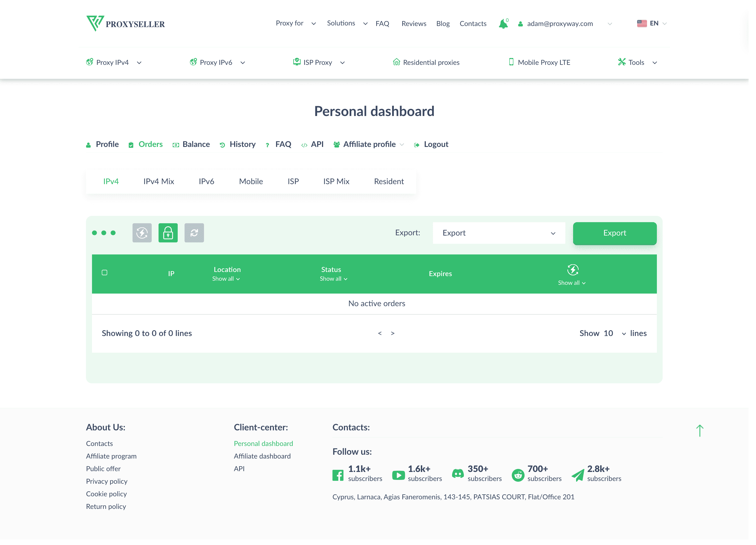Click the History icon in dashboard menu
The image size is (756, 545).
coord(222,144)
